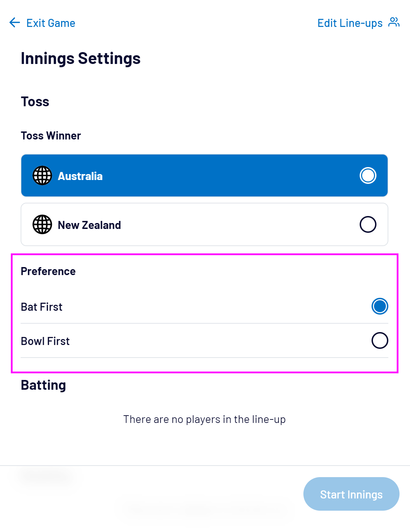Click the Preference section label
Screen dimensions: 410x532
[48, 271]
